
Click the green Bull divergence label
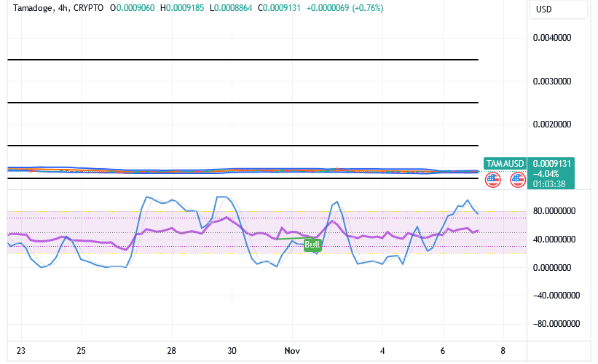tap(312, 245)
